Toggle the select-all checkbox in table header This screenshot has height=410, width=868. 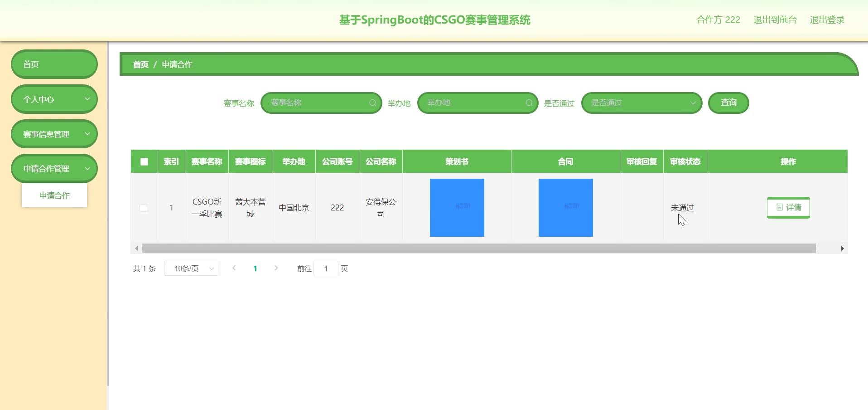point(144,161)
